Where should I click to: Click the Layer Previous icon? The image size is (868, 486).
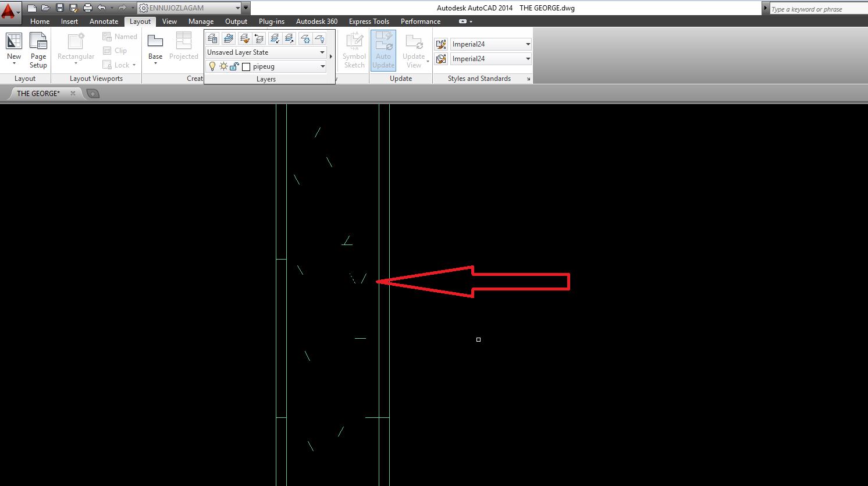[x=259, y=38]
